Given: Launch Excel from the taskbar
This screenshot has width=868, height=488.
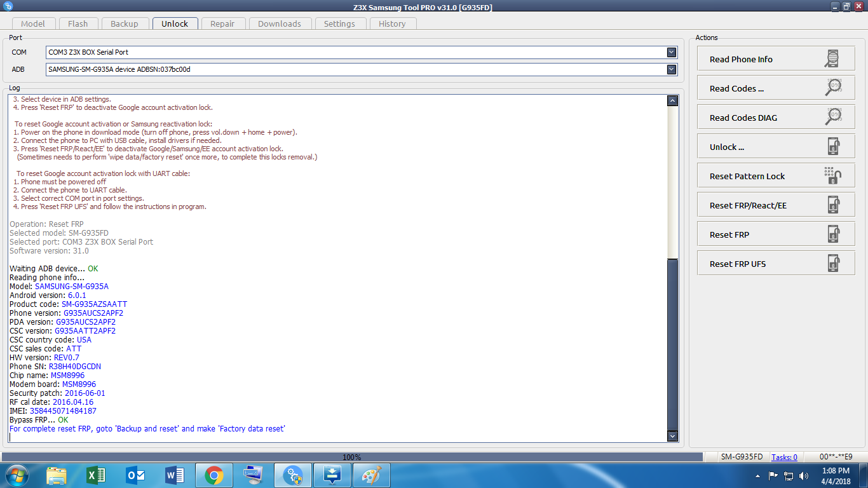Looking at the screenshot, I should (96, 475).
